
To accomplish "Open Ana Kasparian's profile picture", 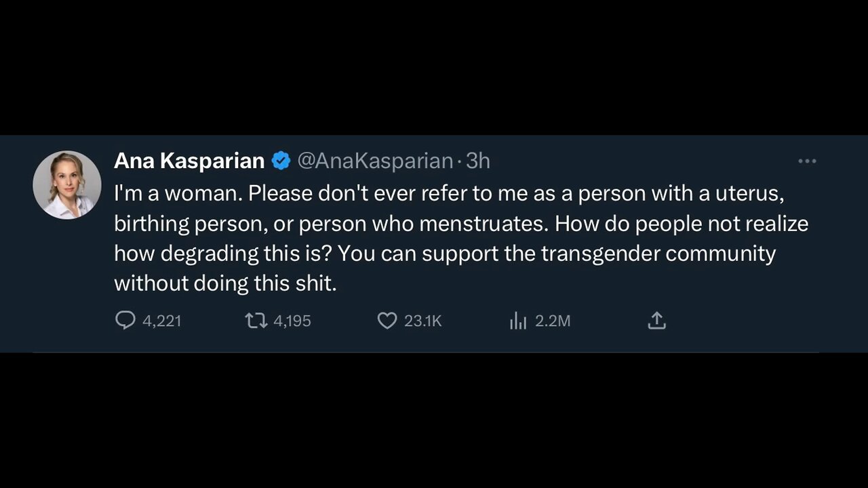I will pyautogui.click(x=66, y=184).
